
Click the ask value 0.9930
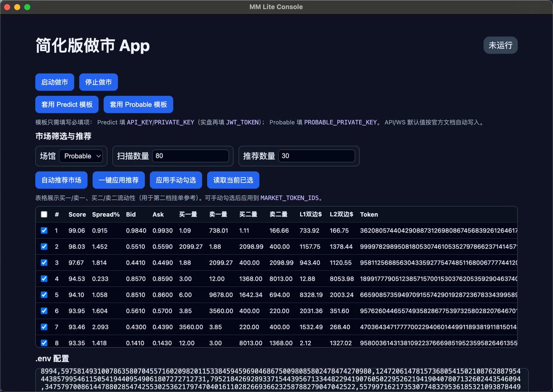(163, 230)
